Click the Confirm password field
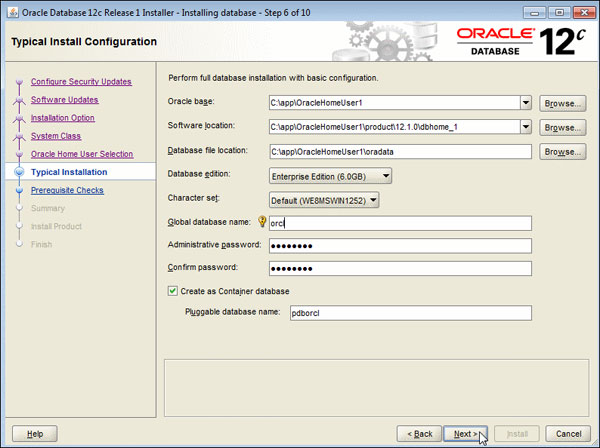 (400, 268)
